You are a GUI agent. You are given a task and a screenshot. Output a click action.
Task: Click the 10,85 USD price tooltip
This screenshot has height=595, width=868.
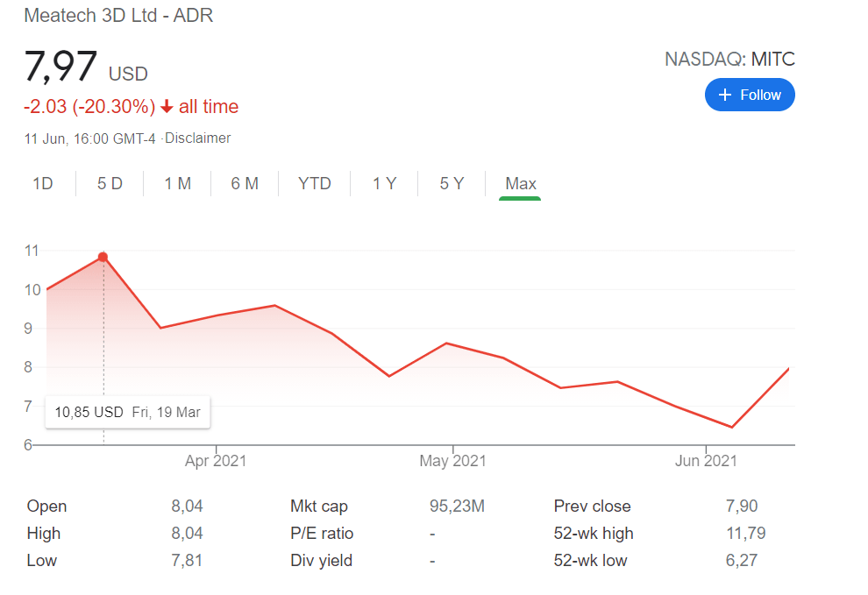[128, 412]
